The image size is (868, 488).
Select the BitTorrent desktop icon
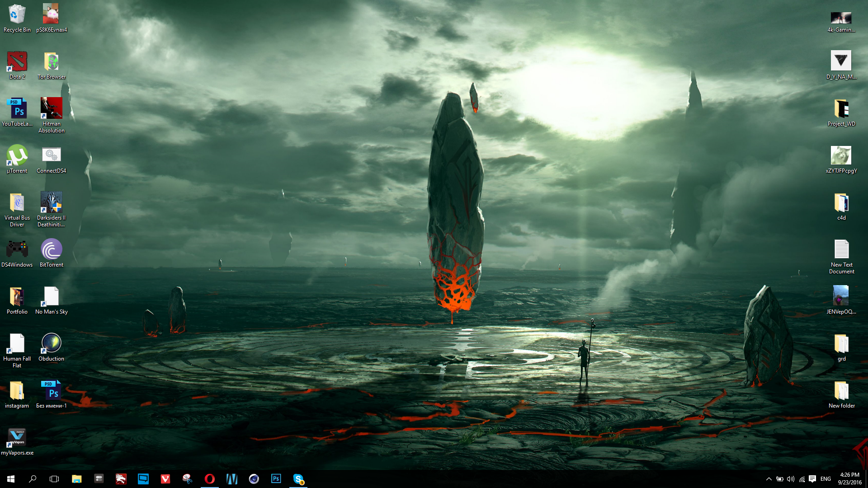(52, 253)
